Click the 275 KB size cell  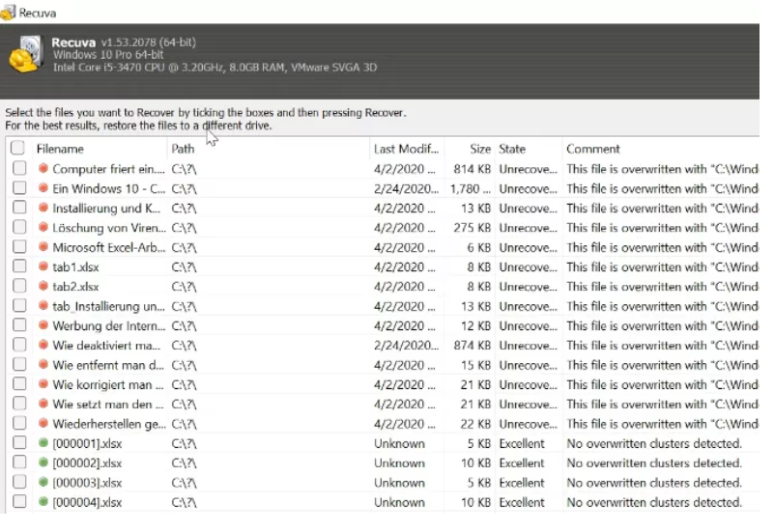472,228
